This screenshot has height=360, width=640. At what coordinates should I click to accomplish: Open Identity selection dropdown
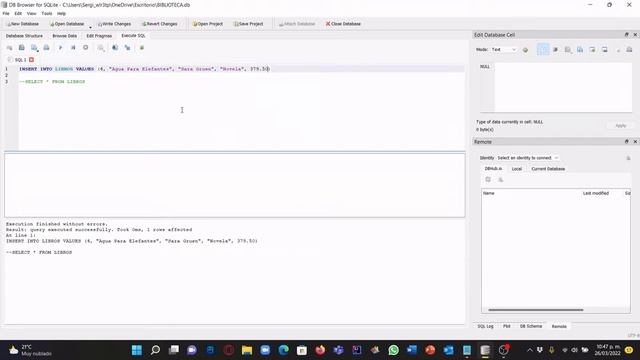(x=528, y=158)
